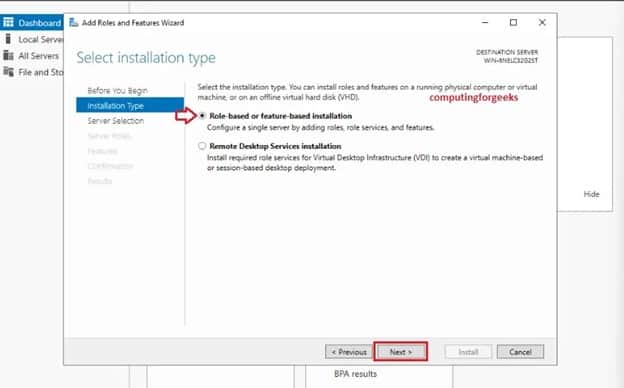Click the Next button
Screen dimensions: 624x388
400,352
